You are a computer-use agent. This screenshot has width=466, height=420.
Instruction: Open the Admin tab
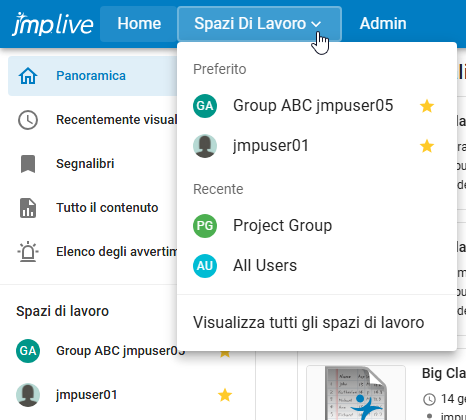tap(383, 24)
